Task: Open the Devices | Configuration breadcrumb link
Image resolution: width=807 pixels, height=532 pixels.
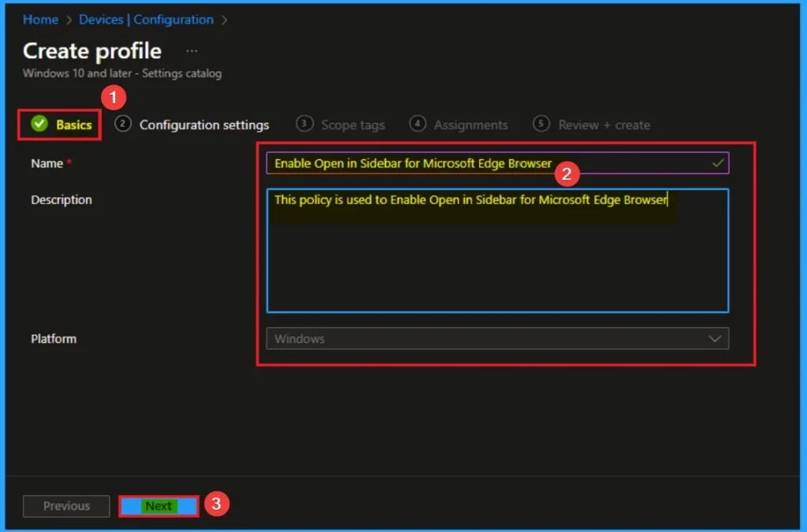Action: (146, 20)
